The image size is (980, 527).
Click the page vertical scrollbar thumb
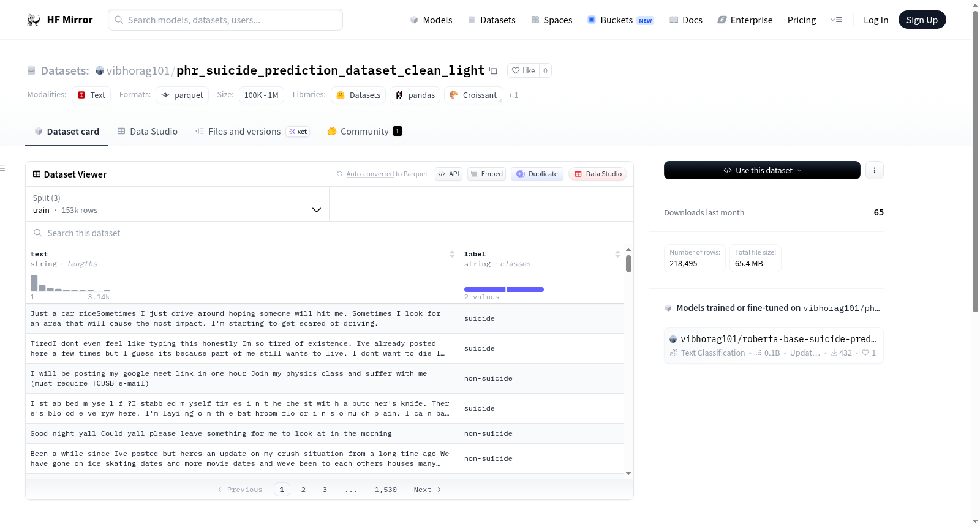point(975,162)
